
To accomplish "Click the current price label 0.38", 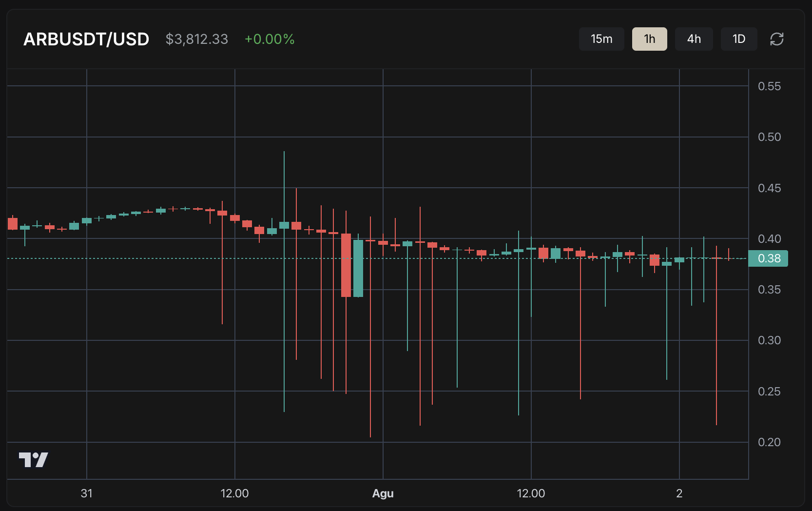I will [x=769, y=258].
